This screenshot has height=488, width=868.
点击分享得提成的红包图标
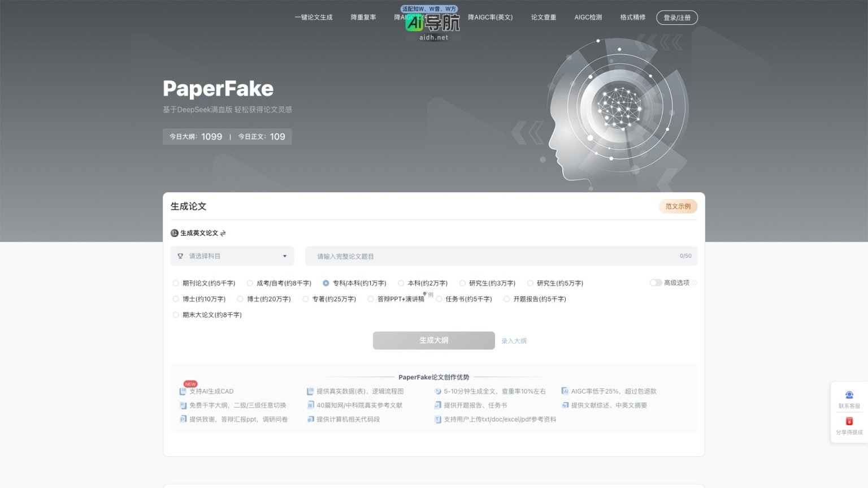849,421
